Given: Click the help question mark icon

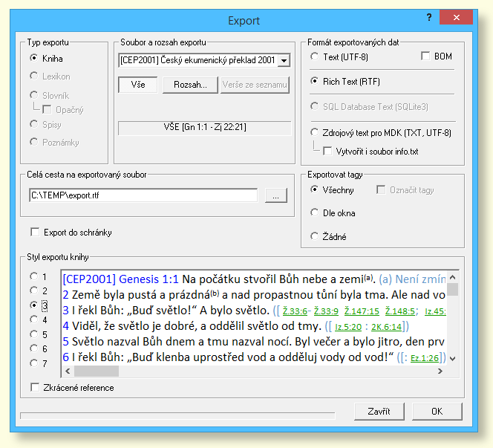Looking at the screenshot, I should click(x=428, y=17).
